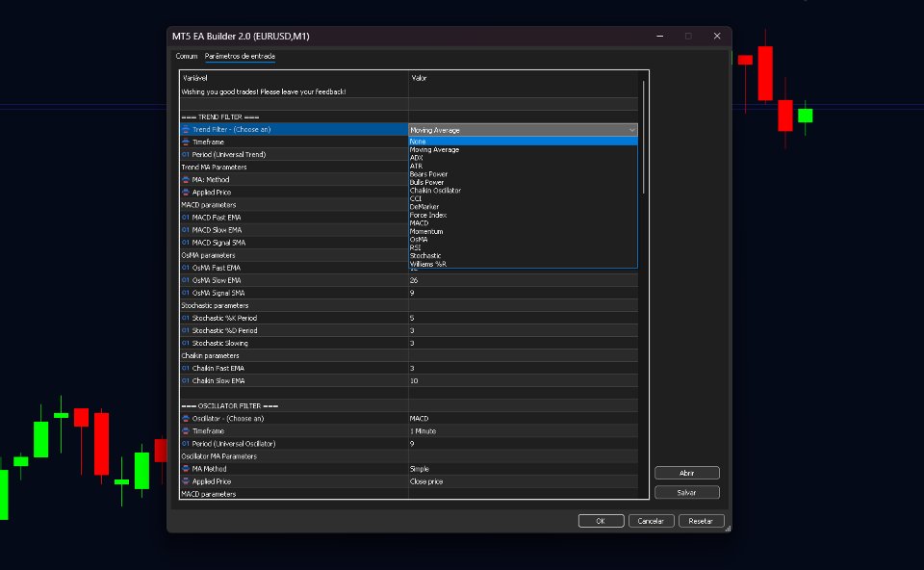Click the icon beside Chaikin Fast EMA
The width and height of the screenshot is (924, 570).
point(186,369)
